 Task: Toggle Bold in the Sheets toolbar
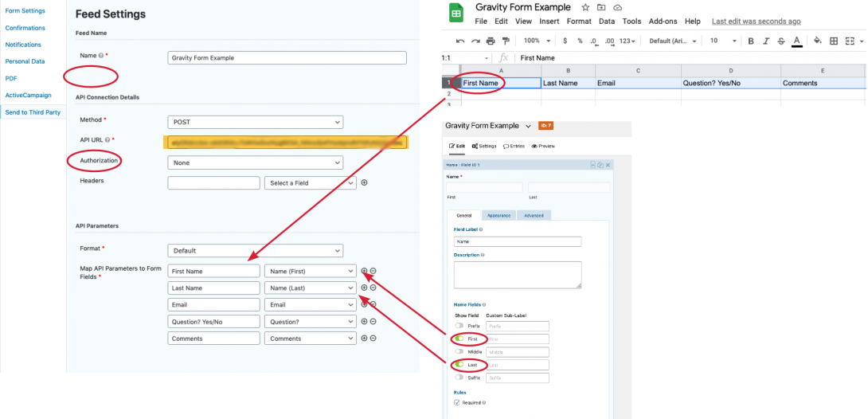(x=751, y=41)
